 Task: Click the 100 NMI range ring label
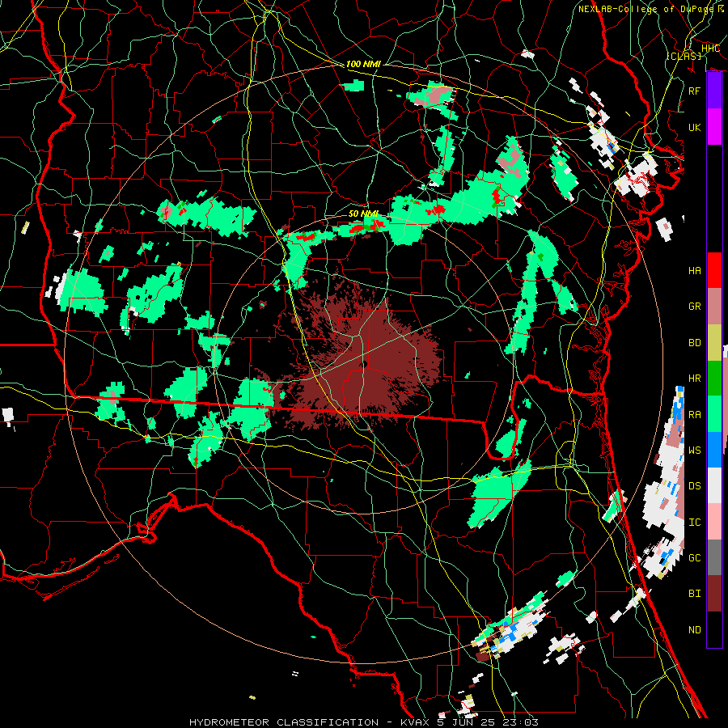pyautogui.click(x=363, y=64)
